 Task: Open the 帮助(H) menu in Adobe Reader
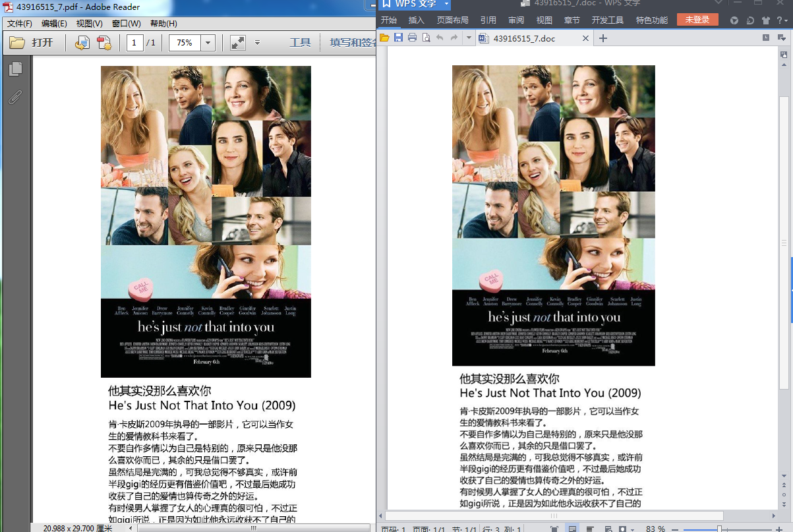(x=163, y=24)
